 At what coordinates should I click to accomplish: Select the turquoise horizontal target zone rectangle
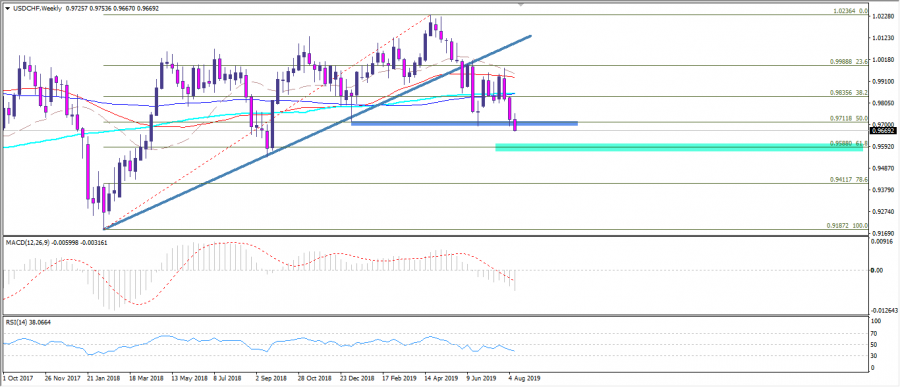(679, 148)
